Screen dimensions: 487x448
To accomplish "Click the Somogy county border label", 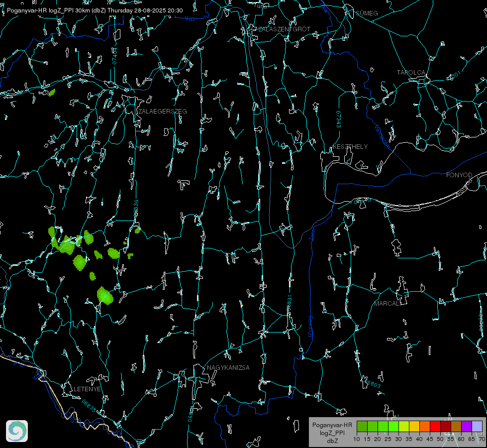I will coord(310,327).
